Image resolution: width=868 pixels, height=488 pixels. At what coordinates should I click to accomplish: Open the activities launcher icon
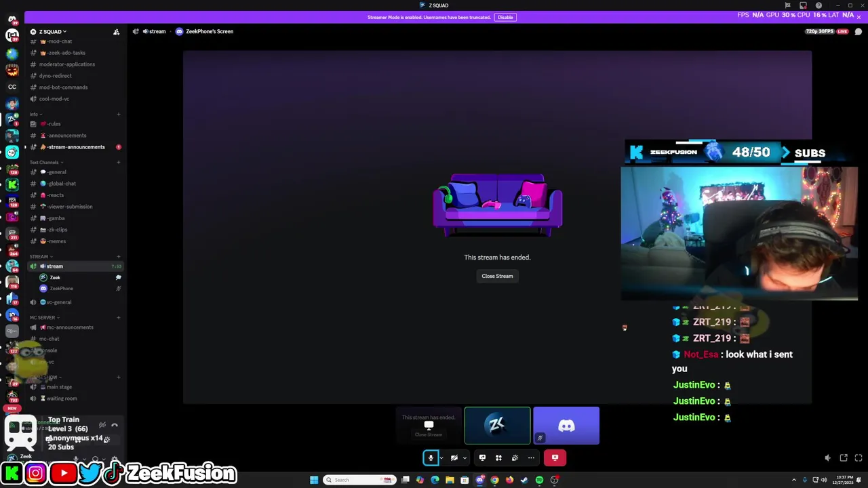498,457
